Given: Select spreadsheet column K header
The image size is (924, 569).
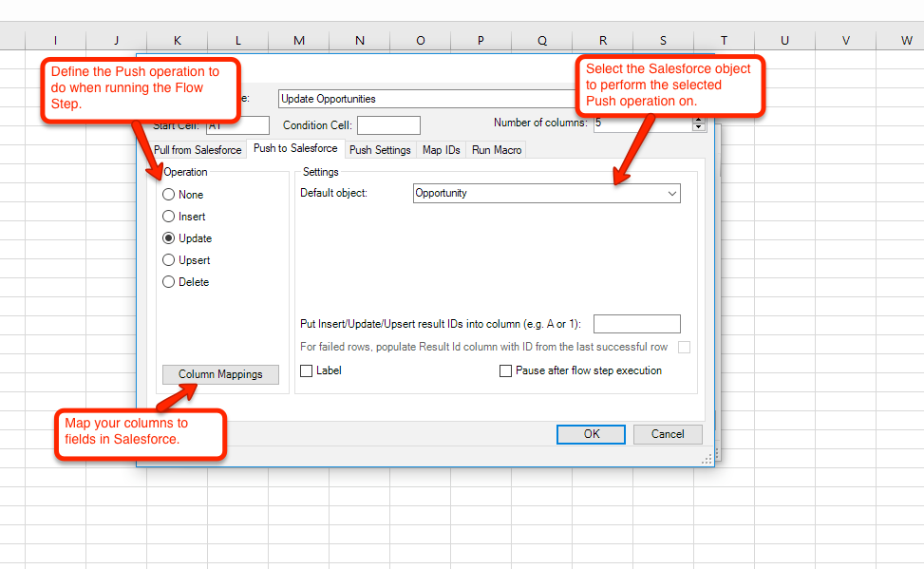Looking at the screenshot, I should (x=178, y=40).
